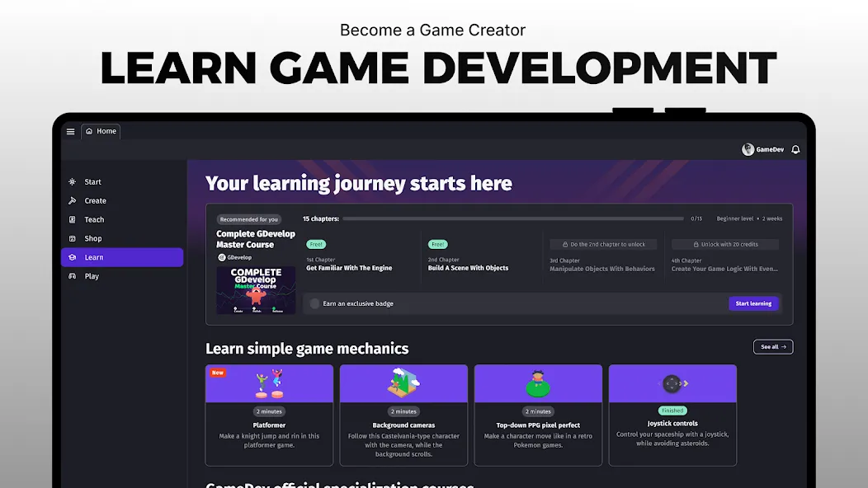
Task: Click the GameDev username text
Action: [770, 149]
